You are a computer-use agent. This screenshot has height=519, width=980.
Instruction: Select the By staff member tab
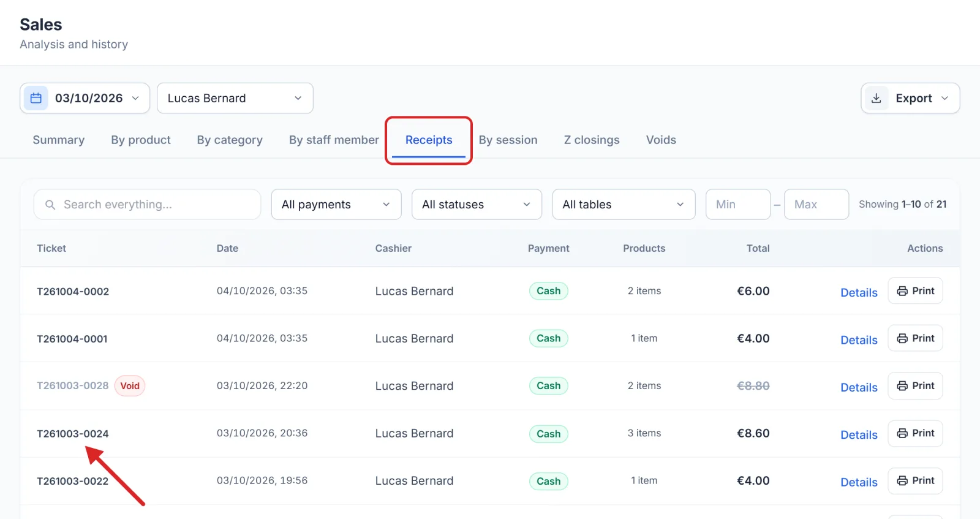click(334, 140)
